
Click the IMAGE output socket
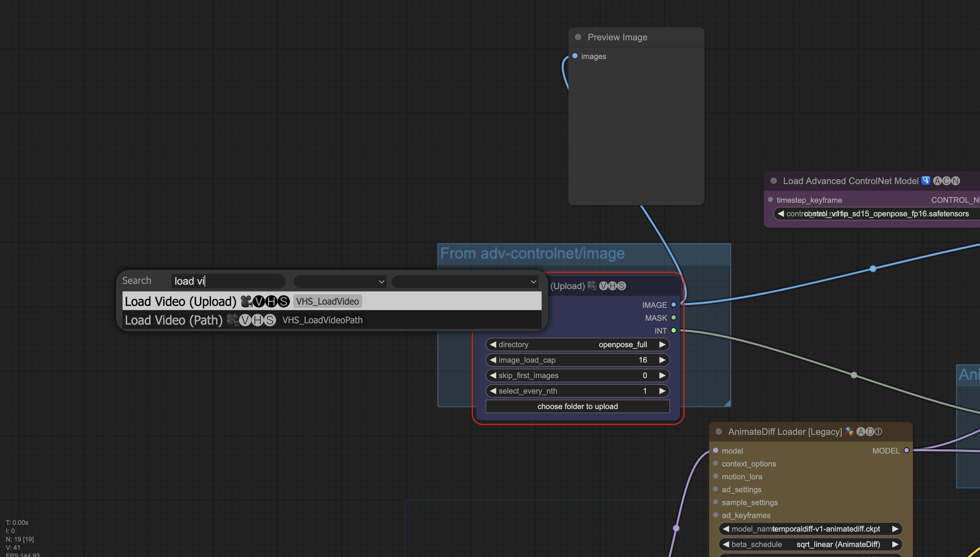pyautogui.click(x=673, y=305)
